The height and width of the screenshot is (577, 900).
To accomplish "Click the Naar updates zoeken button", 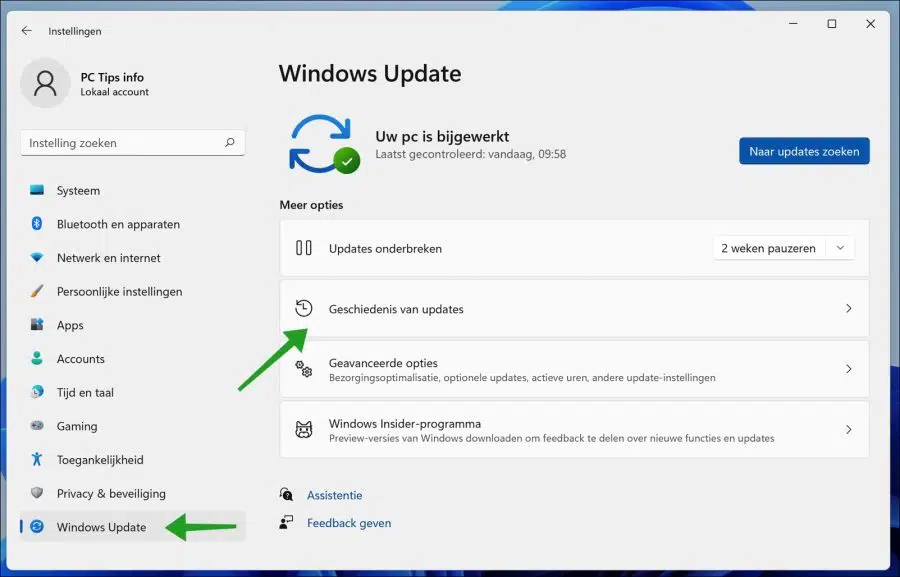I will [x=804, y=151].
